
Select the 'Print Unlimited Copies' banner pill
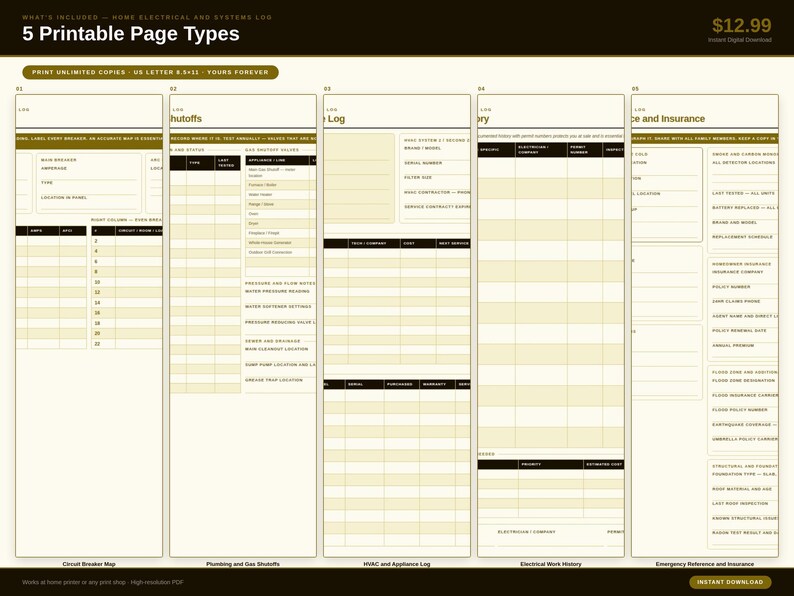click(150, 72)
